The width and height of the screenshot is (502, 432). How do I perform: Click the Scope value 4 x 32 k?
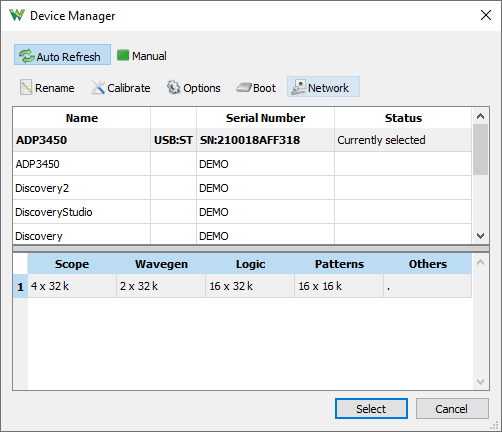(72, 286)
